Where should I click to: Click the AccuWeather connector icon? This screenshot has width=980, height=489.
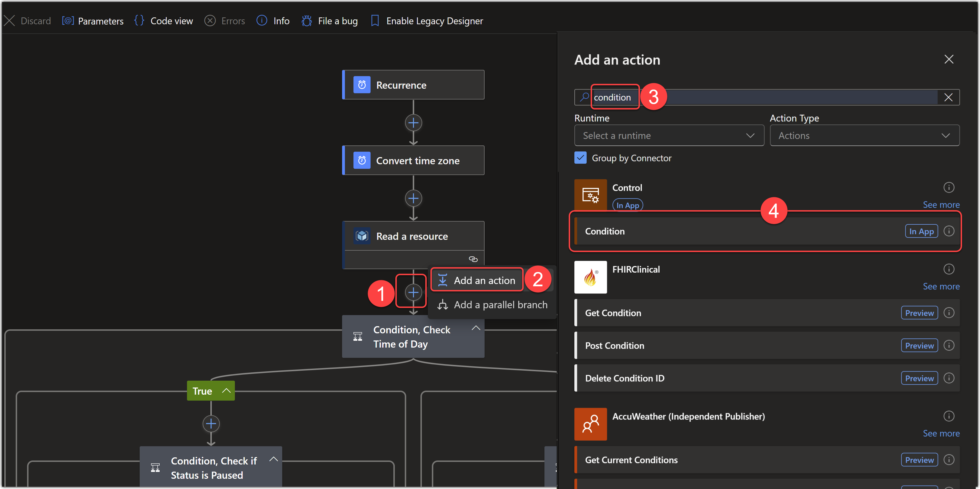(x=590, y=424)
